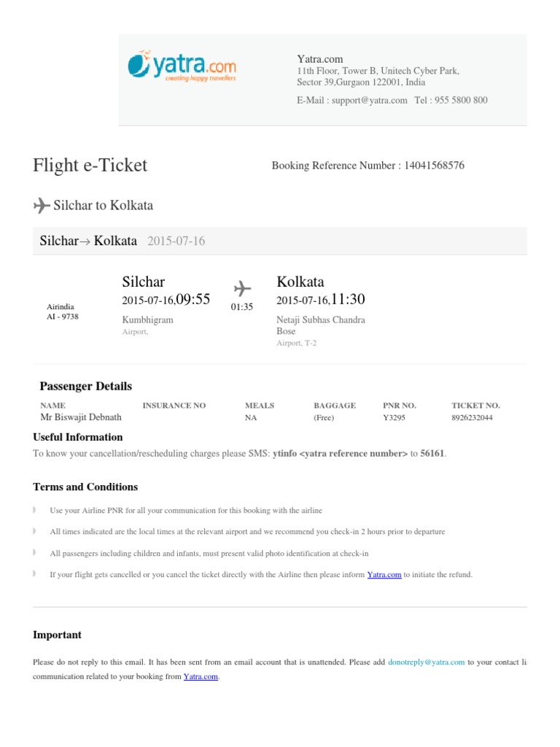Click the bullet marker before 'Use your Airline PNR'
This screenshot has width=560, height=747.
(x=35, y=511)
